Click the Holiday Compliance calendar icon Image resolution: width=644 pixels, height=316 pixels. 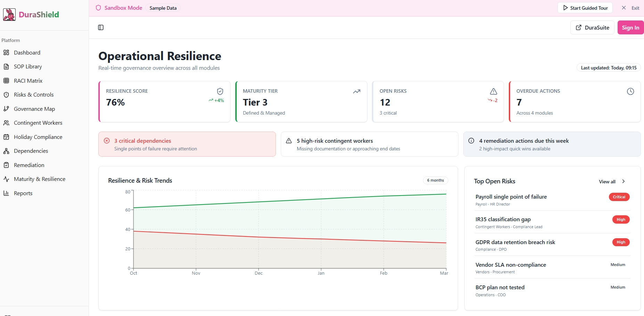6,137
